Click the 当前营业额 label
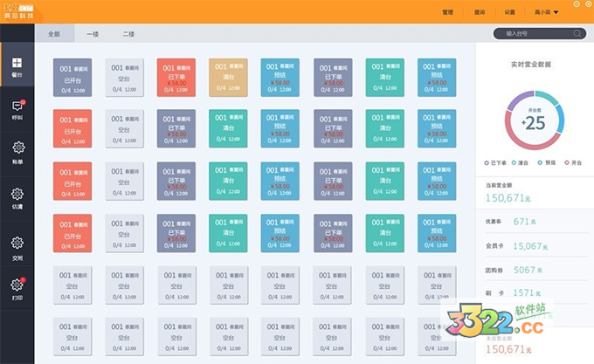This screenshot has height=364, width=594. click(499, 185)
